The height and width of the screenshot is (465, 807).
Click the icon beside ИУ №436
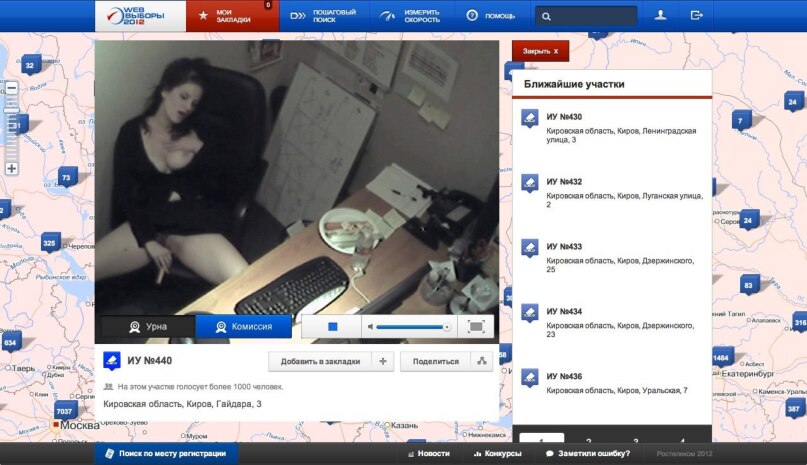tap(530, 378)
